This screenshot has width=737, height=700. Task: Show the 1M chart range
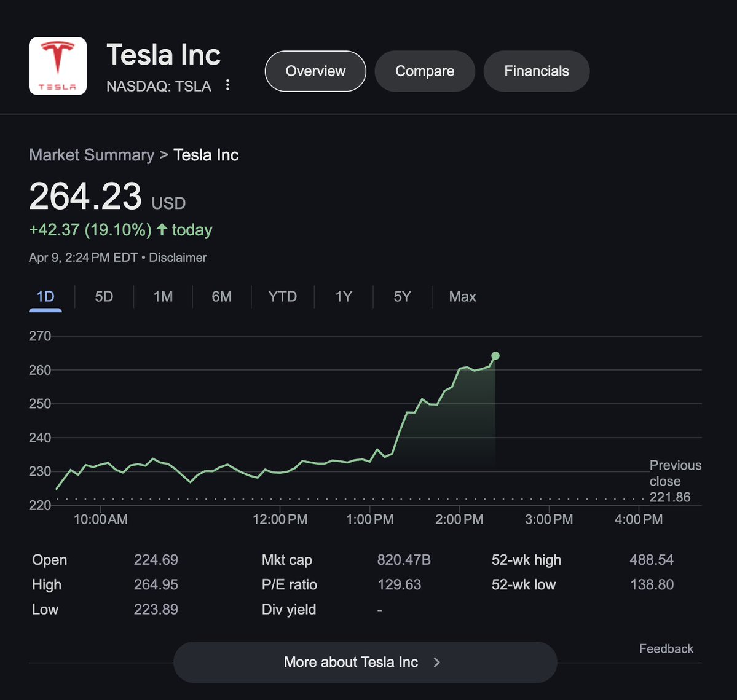pyautogui.click(x=163, y=296)
